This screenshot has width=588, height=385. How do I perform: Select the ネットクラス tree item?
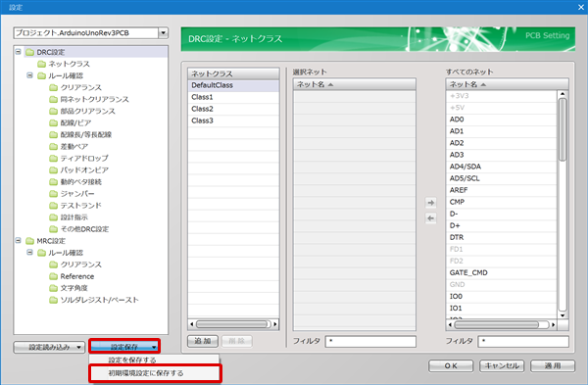(x=69, y=64)
